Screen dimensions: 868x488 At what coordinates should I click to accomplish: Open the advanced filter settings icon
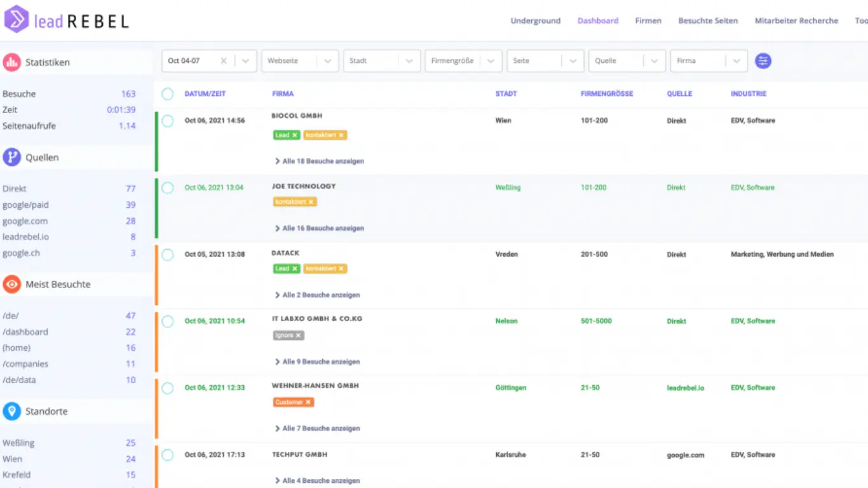[763, 61]
